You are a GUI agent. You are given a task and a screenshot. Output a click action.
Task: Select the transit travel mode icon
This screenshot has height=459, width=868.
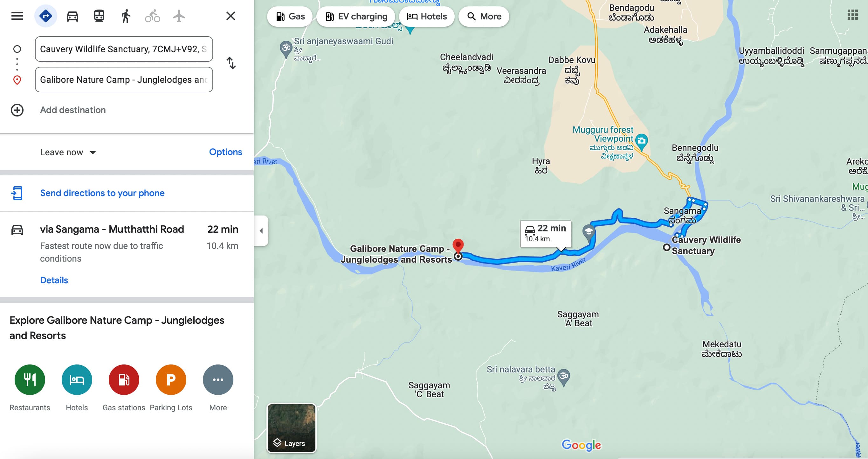(99, 16)
